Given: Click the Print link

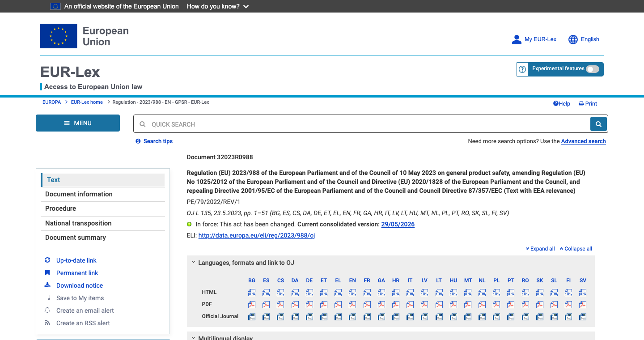Looking at the screenshot, I should [x=588, y=104].
